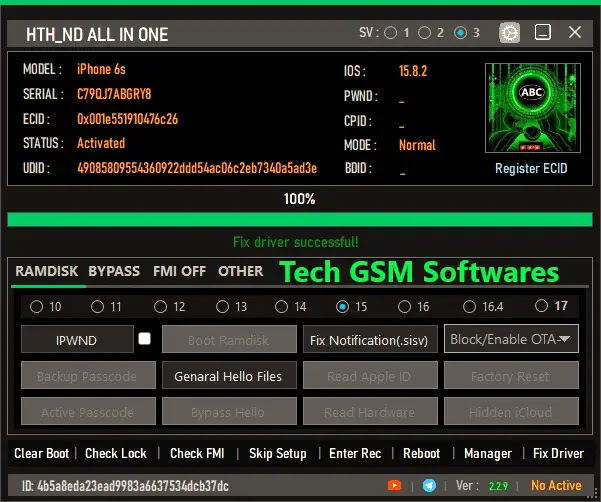Click ECID value 0x001e551910476c26
601x502 pixels.
coord(128,119)
